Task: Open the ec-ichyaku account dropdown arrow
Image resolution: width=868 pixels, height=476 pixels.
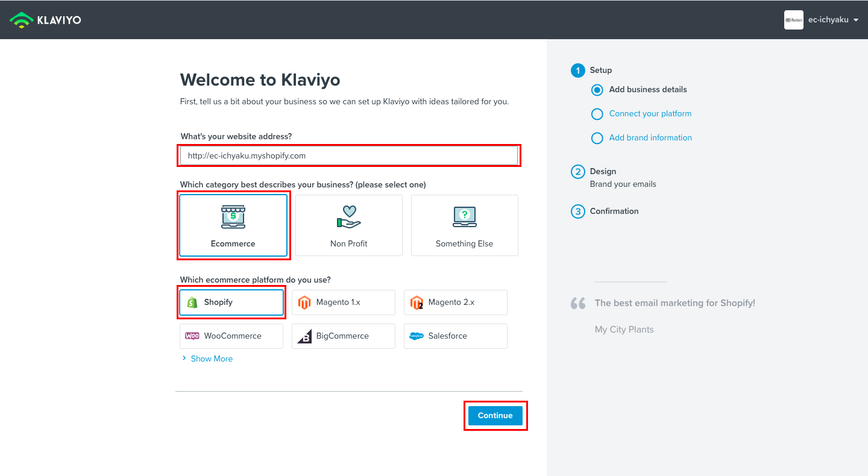Action: pyautogui.click(x=855, y=20)
